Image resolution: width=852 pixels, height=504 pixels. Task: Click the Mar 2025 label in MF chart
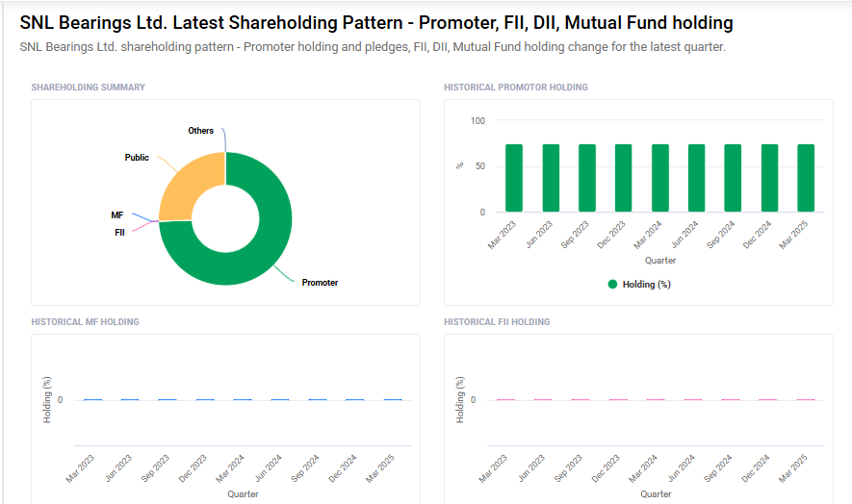coord(380,468)
